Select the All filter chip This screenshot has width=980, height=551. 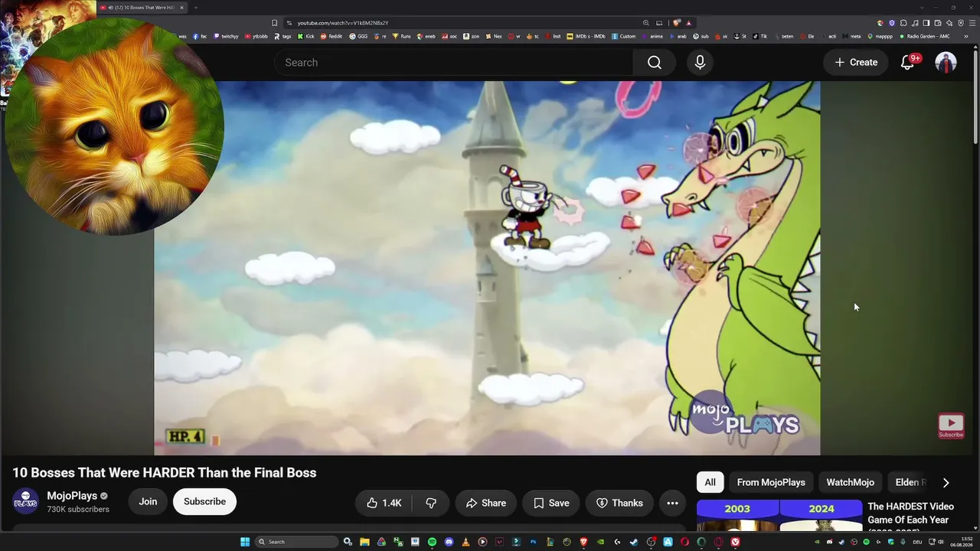[x=710, y=482]
